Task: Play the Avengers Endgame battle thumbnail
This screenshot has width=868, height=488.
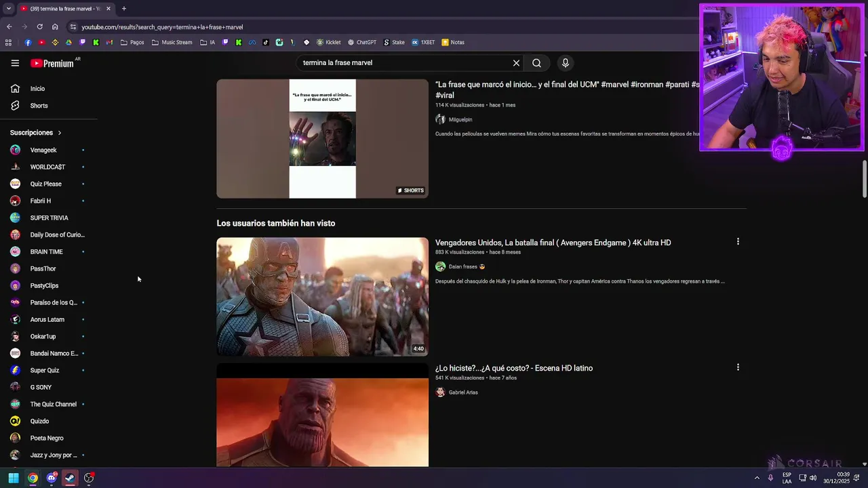Action: [322, 297]
